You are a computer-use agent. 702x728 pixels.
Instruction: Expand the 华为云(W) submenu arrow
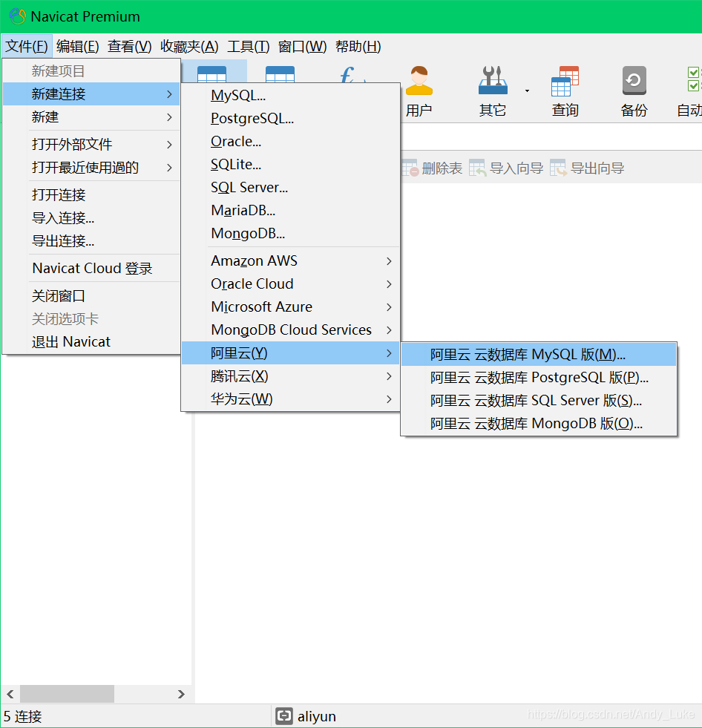(389, 399)
